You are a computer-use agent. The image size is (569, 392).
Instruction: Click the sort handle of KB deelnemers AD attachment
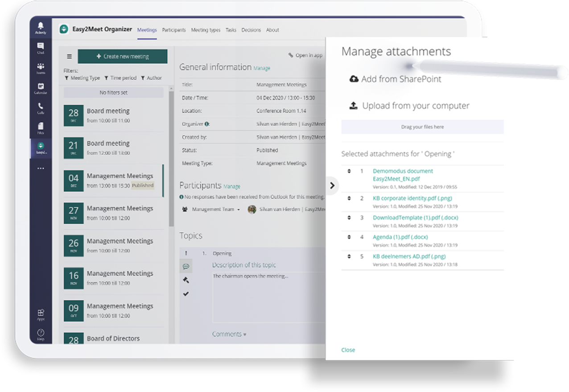[349, 256]
